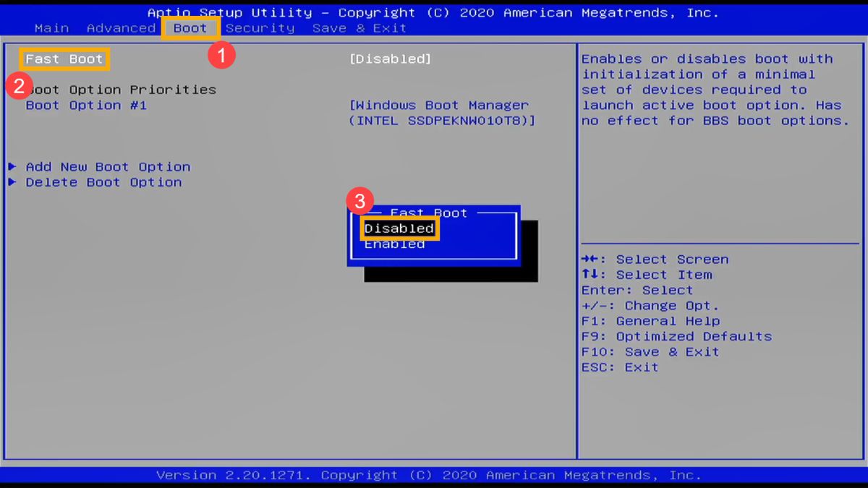Expand Add New Boot Option

point(107,166)
